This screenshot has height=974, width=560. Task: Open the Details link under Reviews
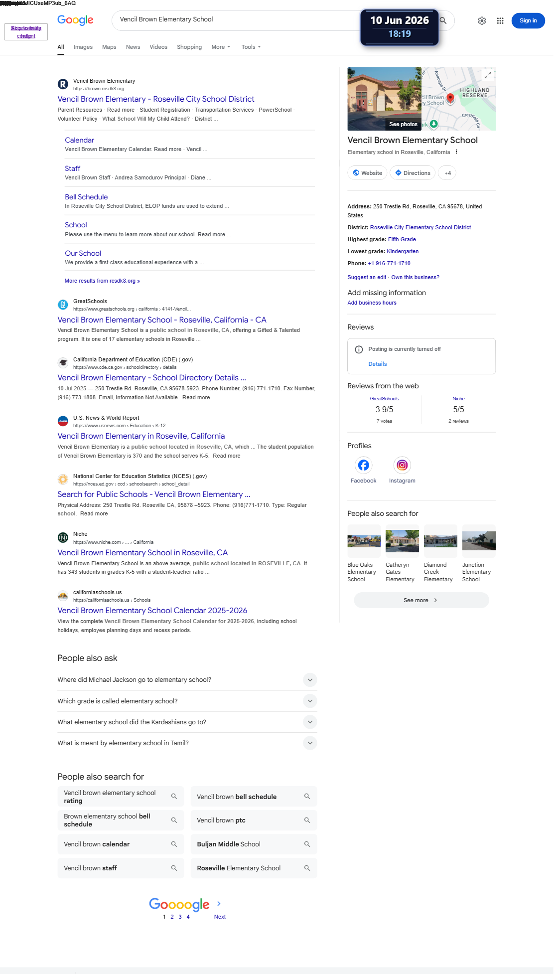(378, 364)
